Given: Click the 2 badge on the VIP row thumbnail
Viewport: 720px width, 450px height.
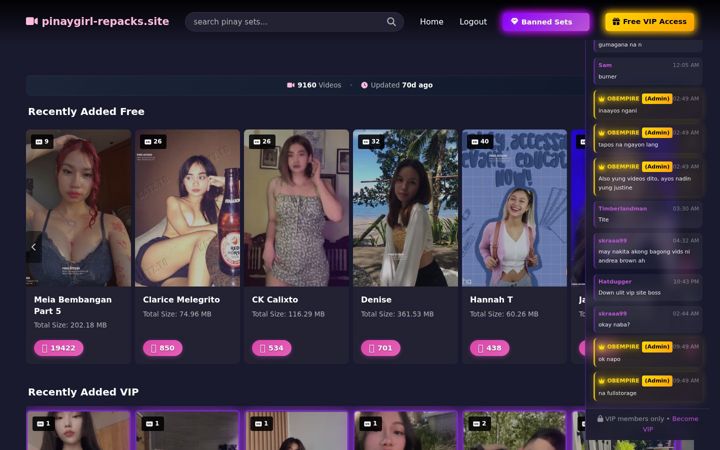Looking at the screenshot, I should click(479, 423).
